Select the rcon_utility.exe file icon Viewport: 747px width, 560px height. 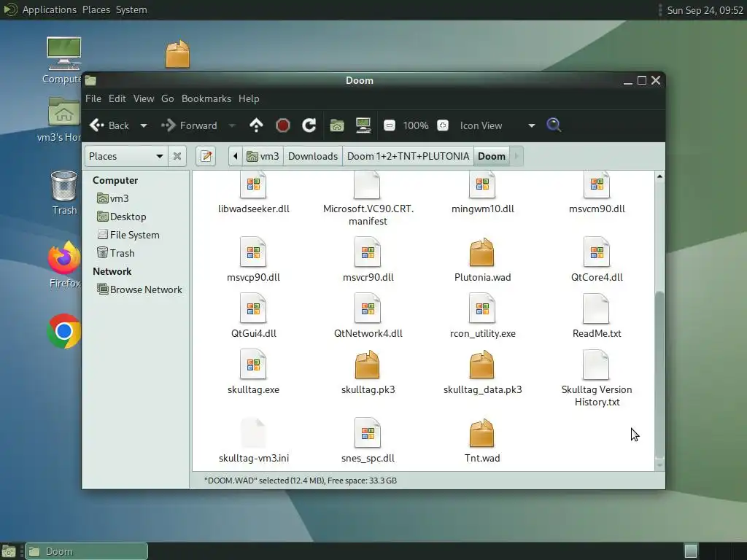coord(482,308)
